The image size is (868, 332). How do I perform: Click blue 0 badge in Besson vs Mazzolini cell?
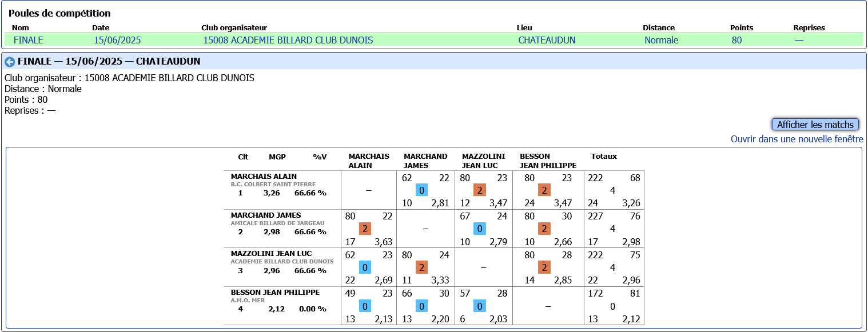[480, 306]
